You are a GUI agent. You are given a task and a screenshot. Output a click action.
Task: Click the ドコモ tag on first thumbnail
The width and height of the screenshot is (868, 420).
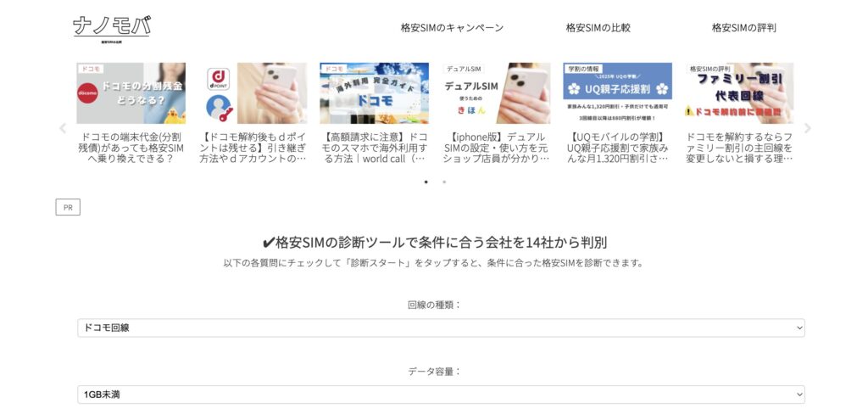tap(91, 69)
